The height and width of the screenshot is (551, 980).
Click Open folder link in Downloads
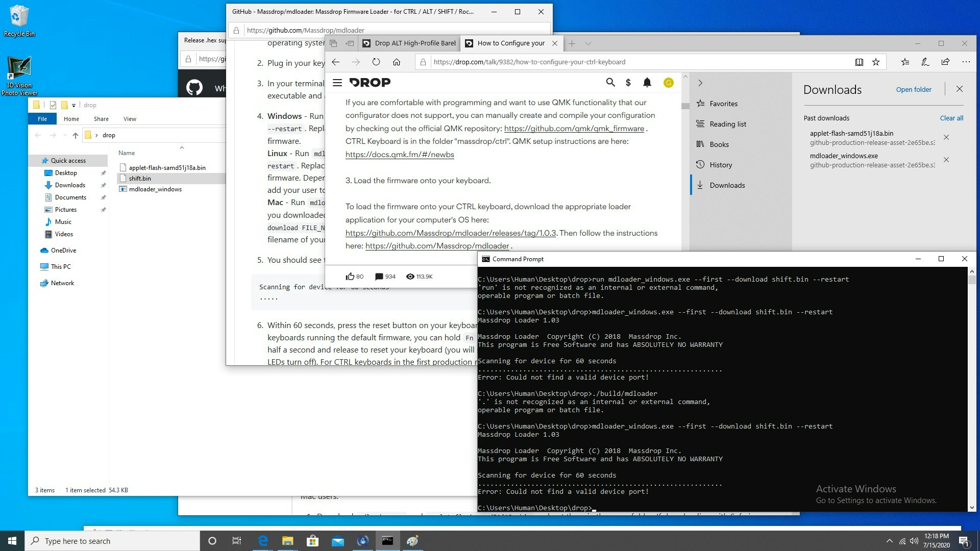coord(913,89)
